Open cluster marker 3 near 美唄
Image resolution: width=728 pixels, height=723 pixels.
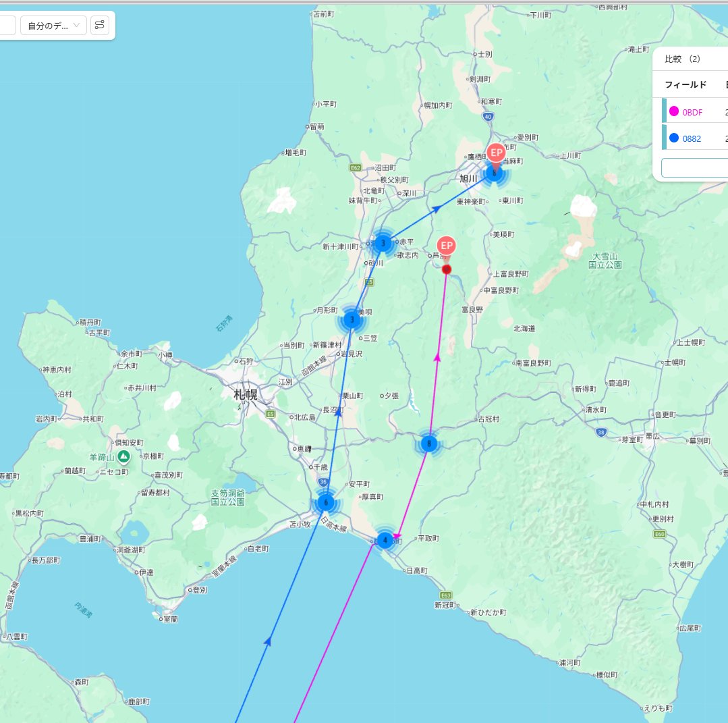[352, 320]
